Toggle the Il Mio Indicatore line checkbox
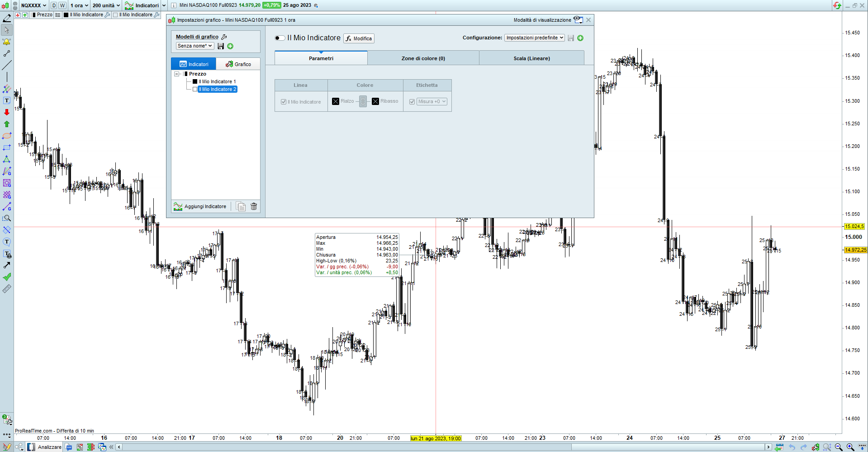868x452 pixels. tap(284, 102)
